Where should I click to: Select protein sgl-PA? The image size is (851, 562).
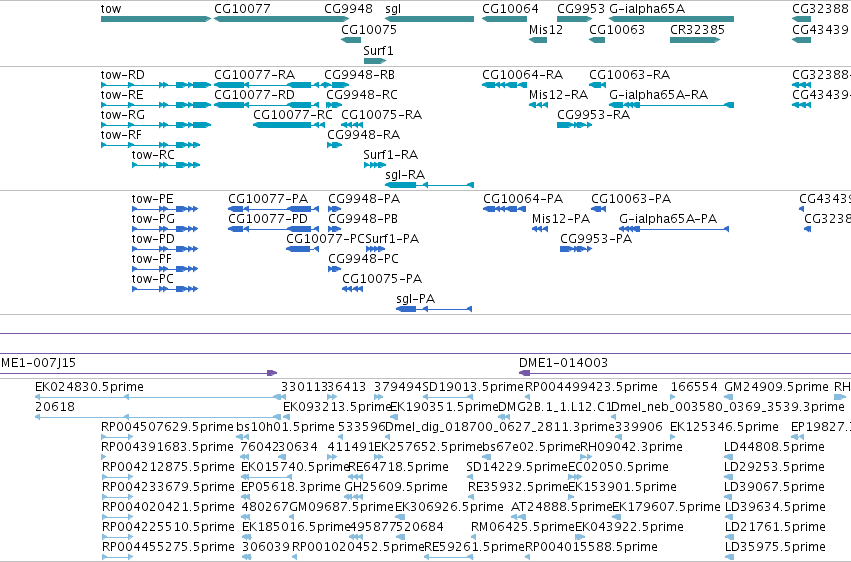(x=434, y=309)
